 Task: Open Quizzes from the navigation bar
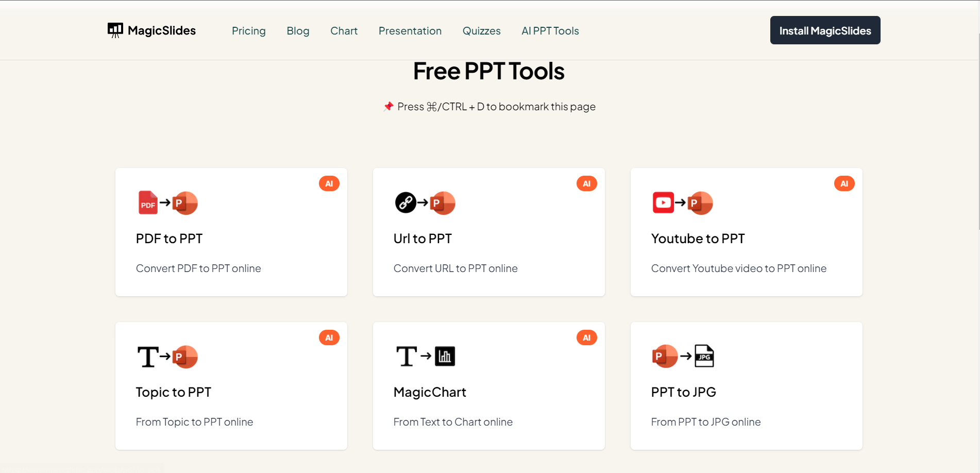[x=481, y=31]
